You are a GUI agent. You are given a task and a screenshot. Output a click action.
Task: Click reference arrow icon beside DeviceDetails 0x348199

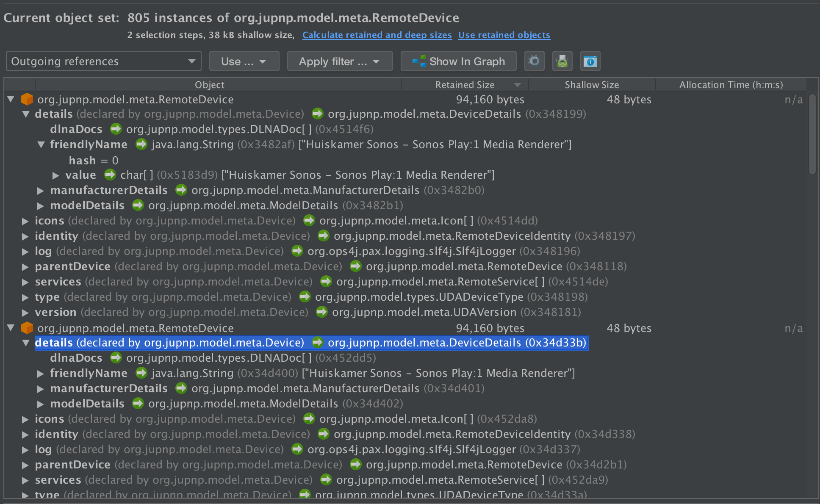[x=318, y=114]
